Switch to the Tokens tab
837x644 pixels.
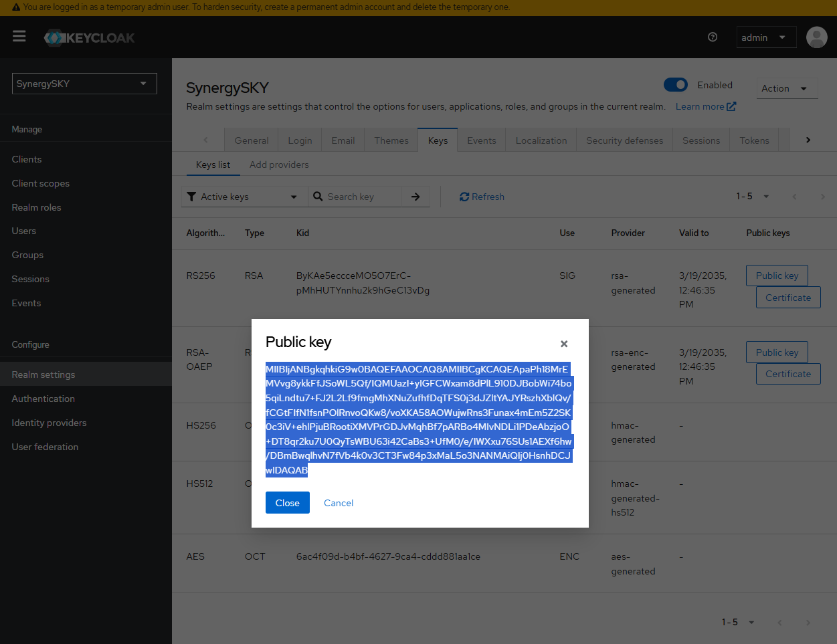pyautogui.click(x=754, y=140)
